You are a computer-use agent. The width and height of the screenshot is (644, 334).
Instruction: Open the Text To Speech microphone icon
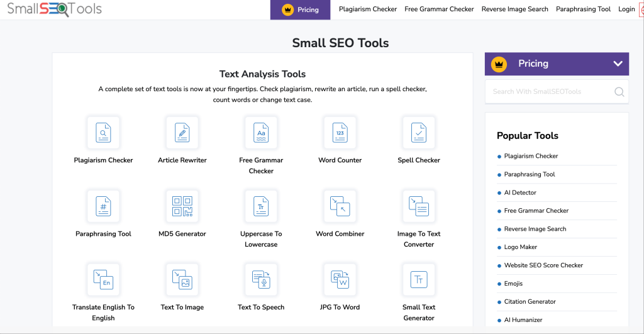click(261, 280)
